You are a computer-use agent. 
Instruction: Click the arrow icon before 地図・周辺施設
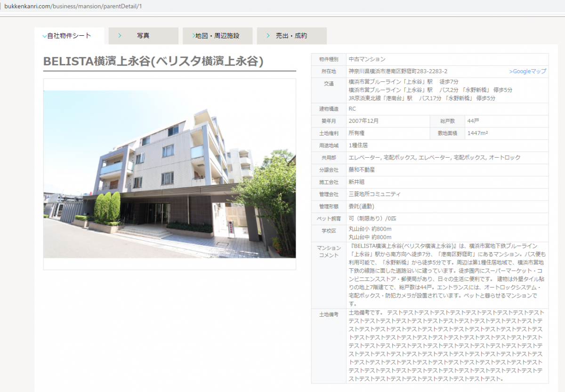[x=194, y=36]
